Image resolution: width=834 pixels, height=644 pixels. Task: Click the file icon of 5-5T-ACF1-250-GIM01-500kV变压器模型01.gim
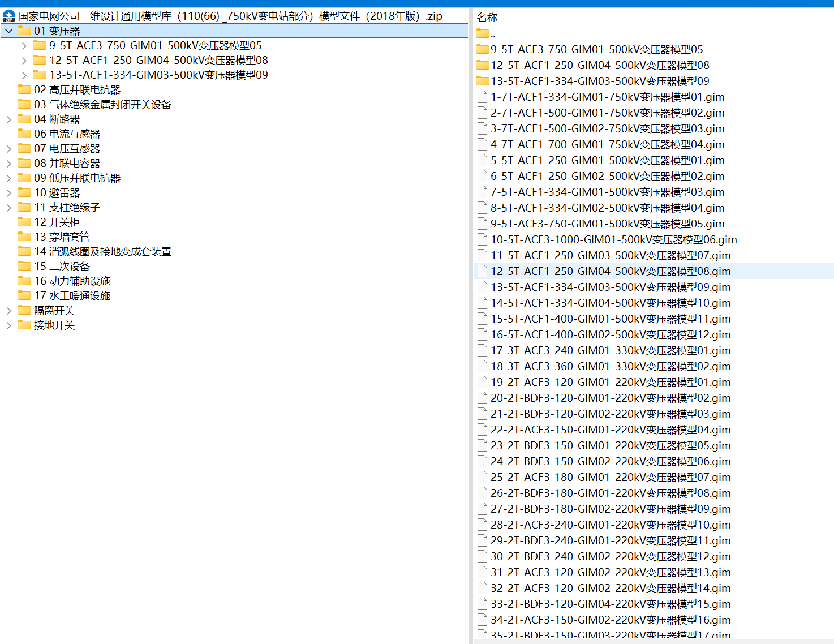coord(482,160)
